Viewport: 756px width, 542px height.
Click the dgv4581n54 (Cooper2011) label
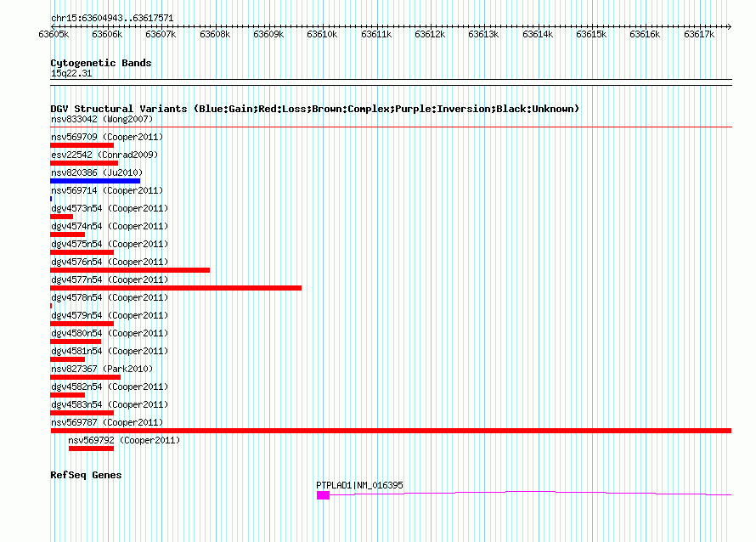point(110,351)
